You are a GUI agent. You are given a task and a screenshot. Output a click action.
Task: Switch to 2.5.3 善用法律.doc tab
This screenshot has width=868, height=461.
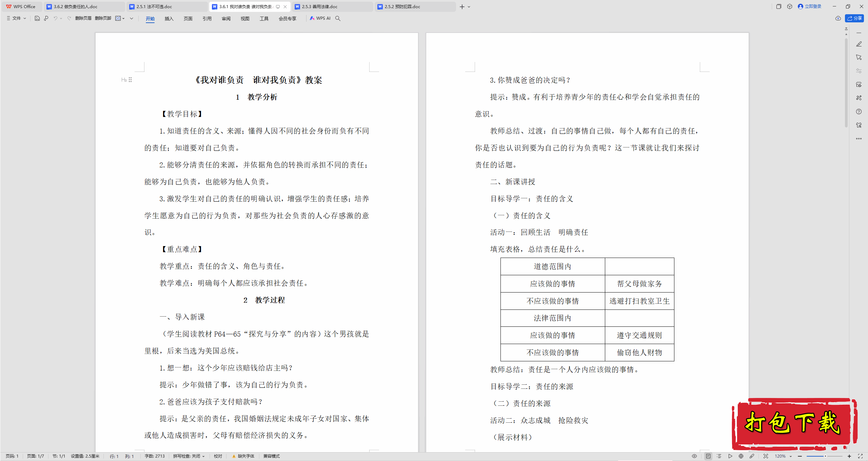pyautogui.click(x=333, y=6)
